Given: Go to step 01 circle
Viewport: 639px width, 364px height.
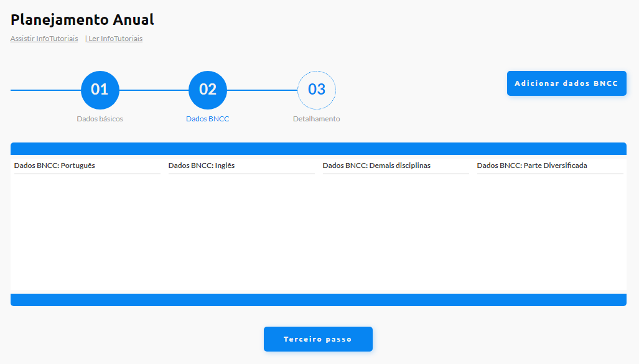Looking at the screenshot, I should coord(100,90).
